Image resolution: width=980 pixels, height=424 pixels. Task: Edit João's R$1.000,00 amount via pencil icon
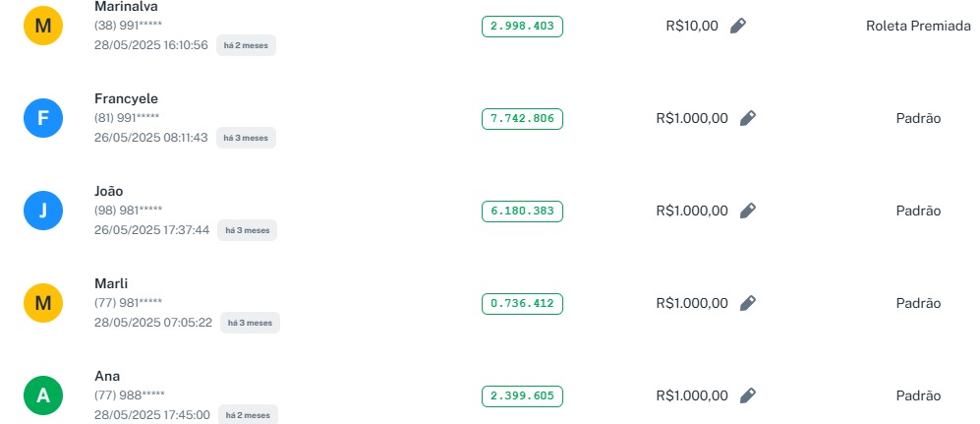pos(747,211)
